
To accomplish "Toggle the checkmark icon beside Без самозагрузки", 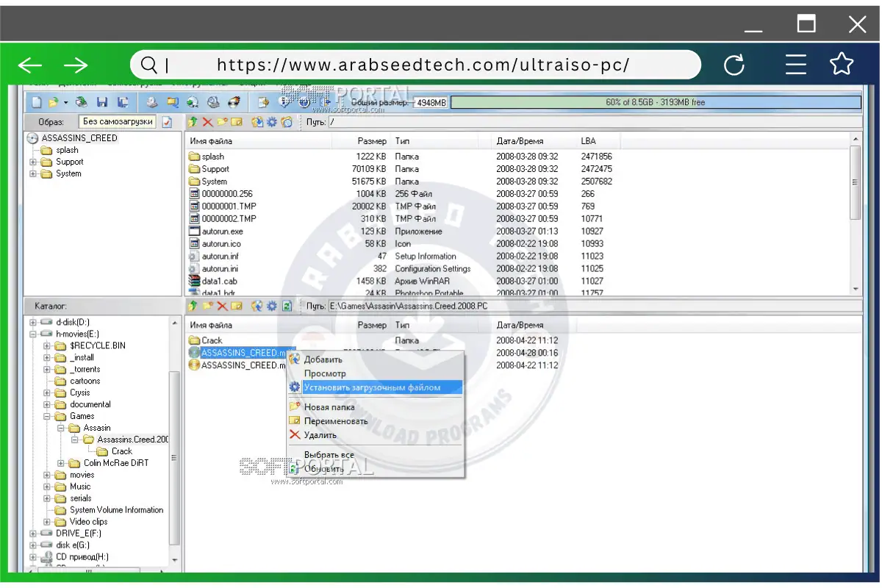I will [x=167, y=122].
